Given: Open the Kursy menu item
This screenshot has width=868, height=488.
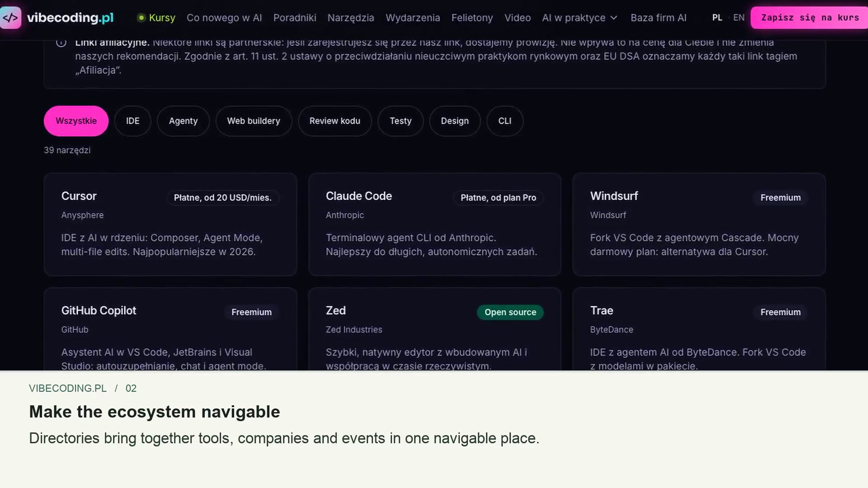Looking at the screenshot, I should click(x=162, y=18).
